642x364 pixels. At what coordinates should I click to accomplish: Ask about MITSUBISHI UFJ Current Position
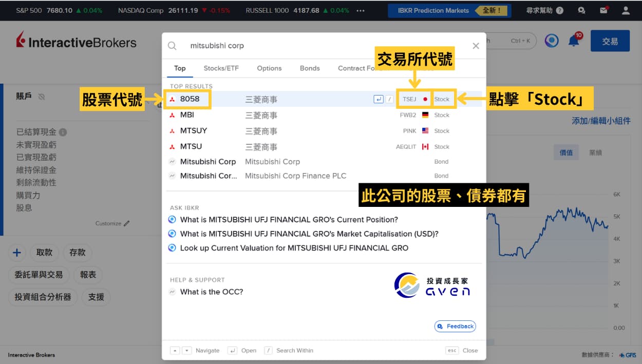coord(289,220)
